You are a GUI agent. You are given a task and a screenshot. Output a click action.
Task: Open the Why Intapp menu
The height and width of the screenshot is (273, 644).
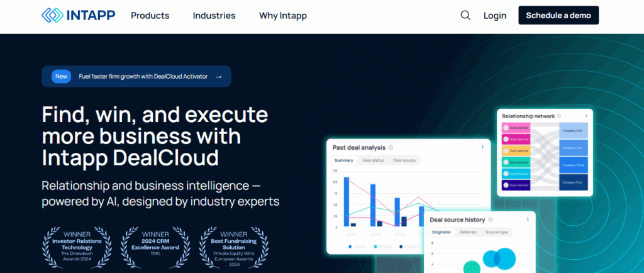click(x=282, y=16)
